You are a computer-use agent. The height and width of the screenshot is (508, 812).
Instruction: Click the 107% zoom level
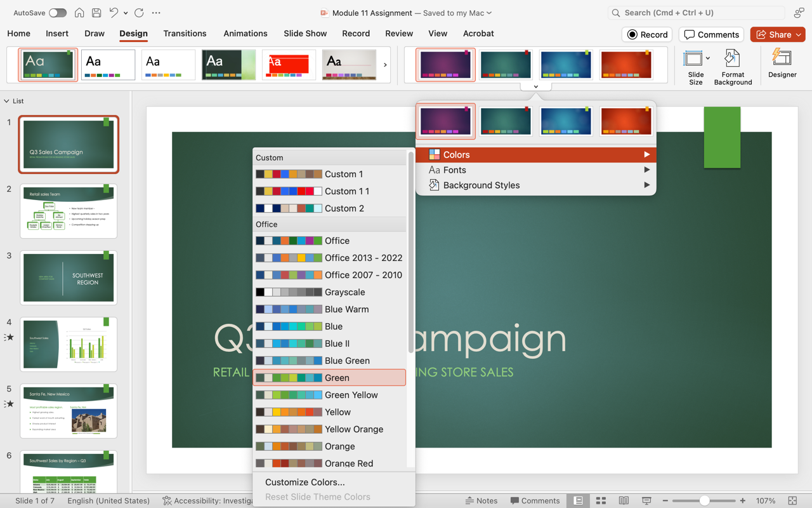point(766,500)
